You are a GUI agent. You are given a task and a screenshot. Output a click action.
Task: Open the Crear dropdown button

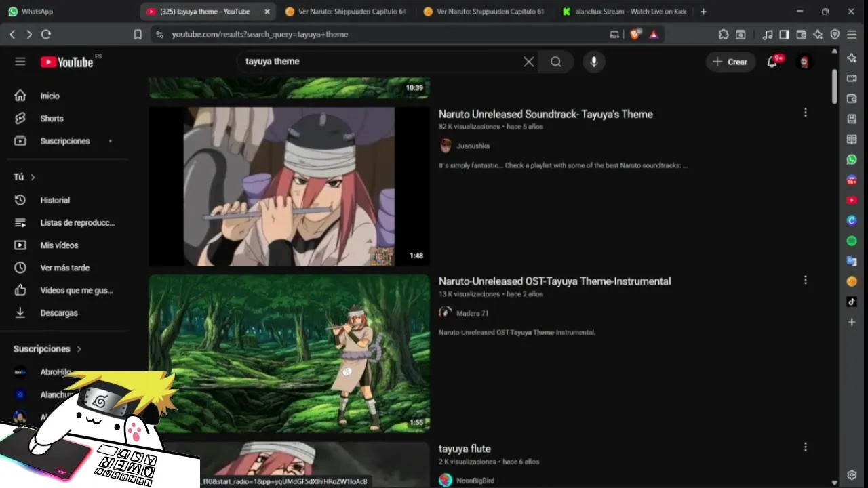click(x=730, y=62)
